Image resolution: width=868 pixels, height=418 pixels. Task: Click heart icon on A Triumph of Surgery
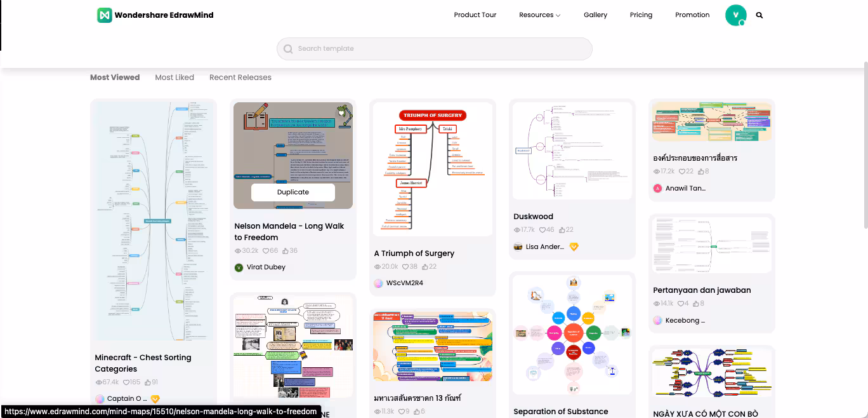[x=405, y=267]
